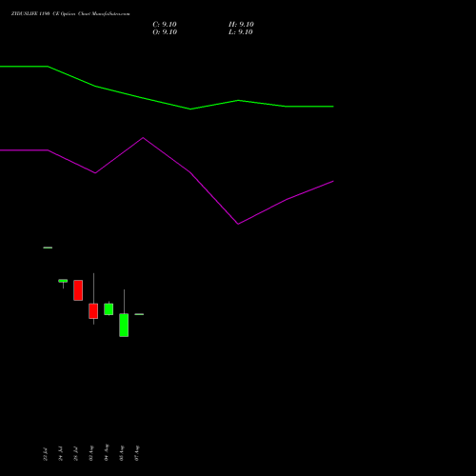The image size is (476, 476).
Task: Click the '05 Aug' date axis label
Action: [x=122, y=453]
